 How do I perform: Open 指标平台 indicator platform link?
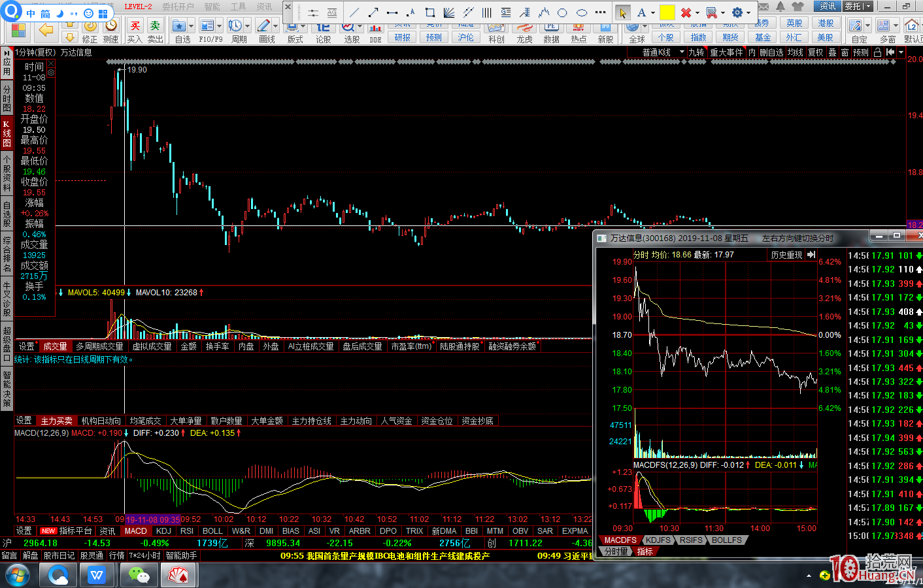pyautogui.click(x=75, y=531)
